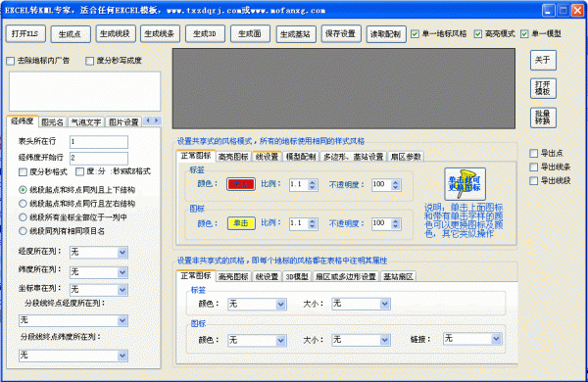Open the non-shared 标签 颜色 dropdown

click(257, 304)
